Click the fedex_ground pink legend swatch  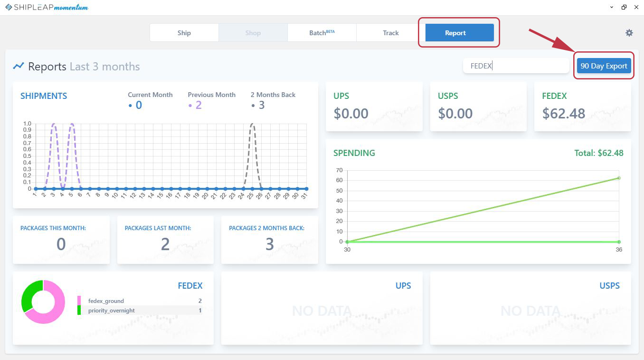(79, 301)
